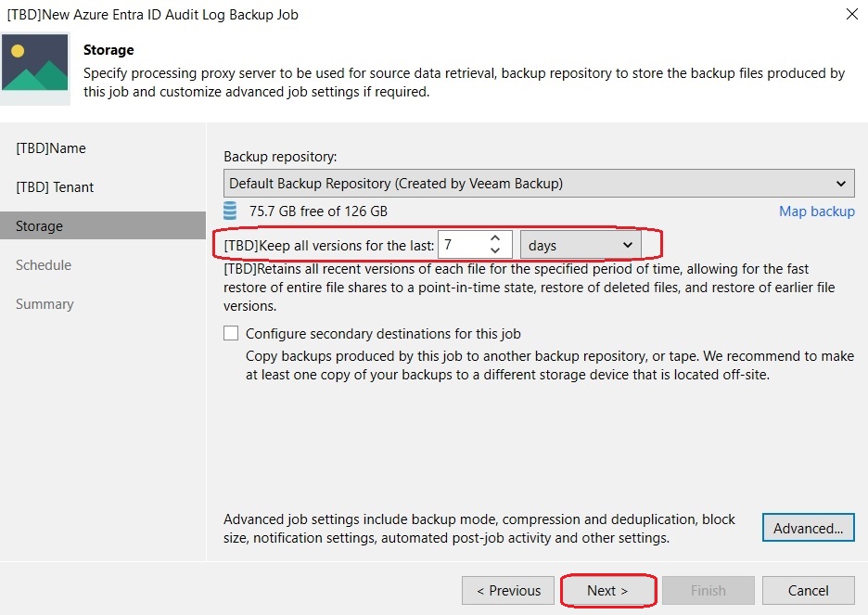Close the backup job dialog

point(852,14)
